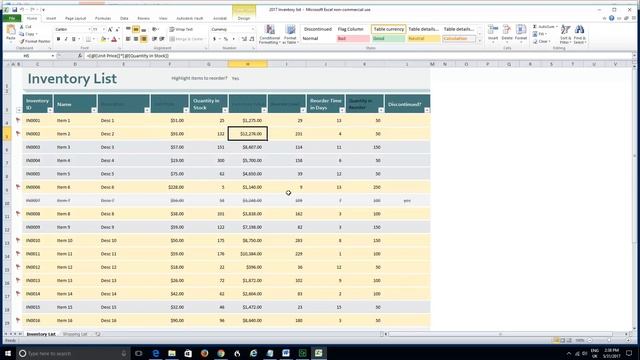Click the Windows Start button
Image resolution: width=640 pixels, height=360 pixels.
pyautogui.click(x=8, y=353)
